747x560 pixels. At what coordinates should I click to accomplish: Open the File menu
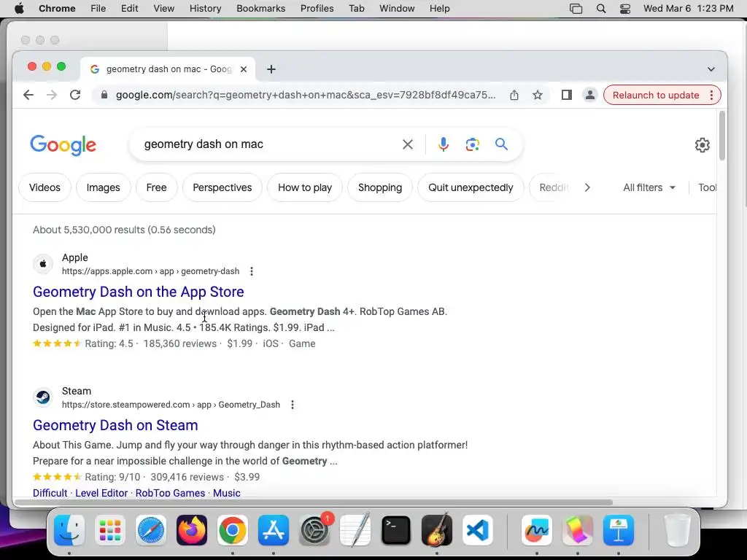[x=98, y=9]
